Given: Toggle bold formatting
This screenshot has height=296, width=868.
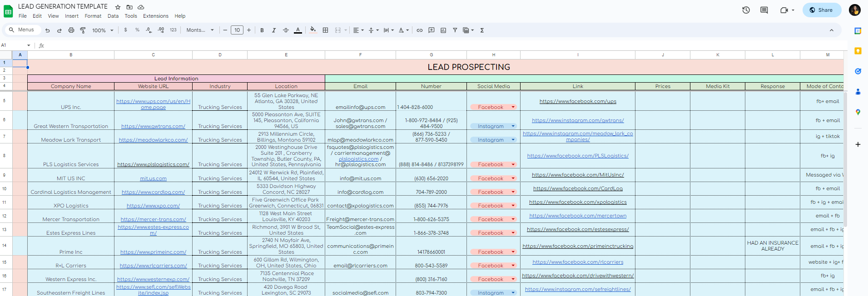Looking at the screenshot, I should click(x=262, y=30).
